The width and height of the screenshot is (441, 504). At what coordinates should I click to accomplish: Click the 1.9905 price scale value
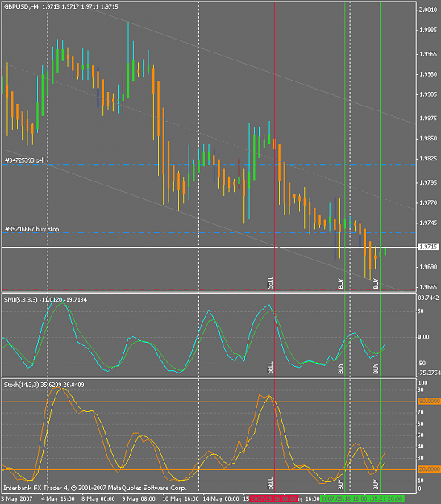pos(428,94)
